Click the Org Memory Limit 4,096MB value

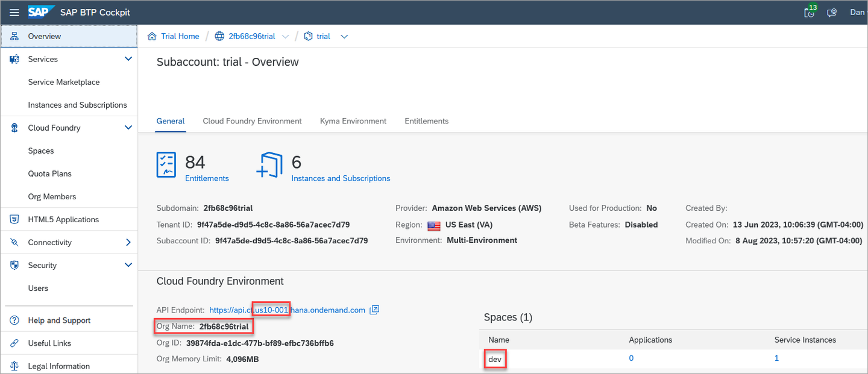[x=242, y=359]
